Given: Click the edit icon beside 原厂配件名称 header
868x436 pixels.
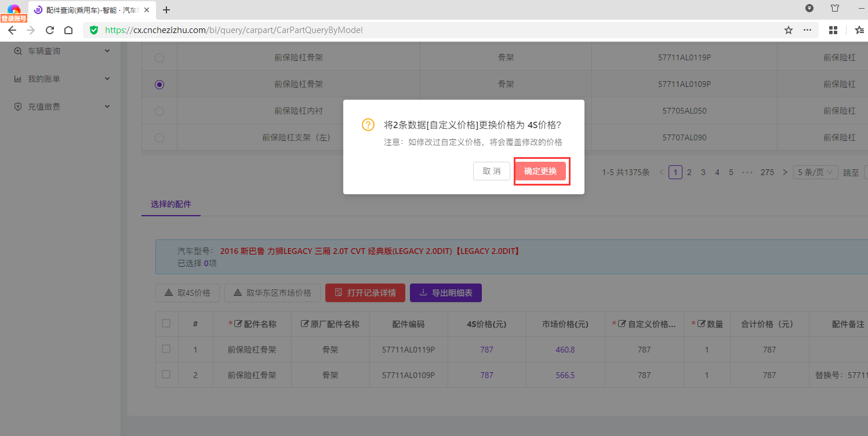Looking at the screenshot, I should (x=304, y=324).
